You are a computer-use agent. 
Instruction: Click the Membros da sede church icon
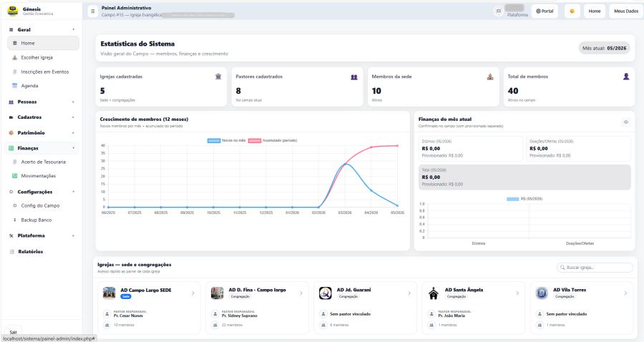tap(490, 77)
